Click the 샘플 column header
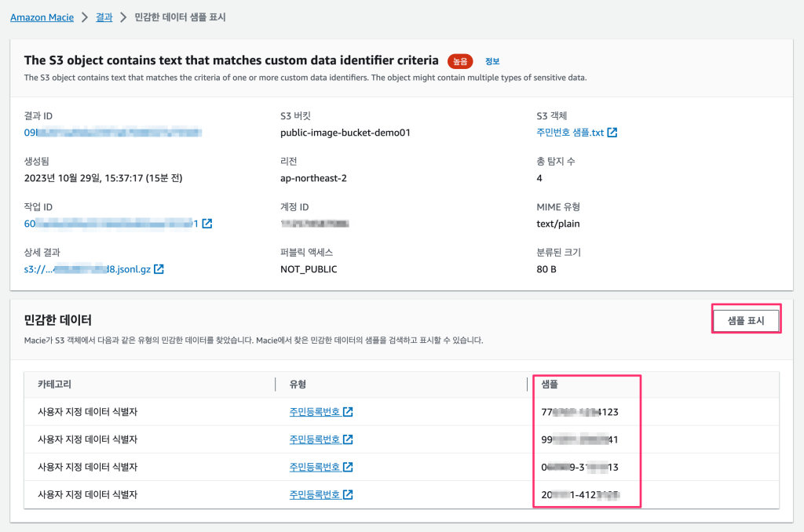 (x=550, y=384)
